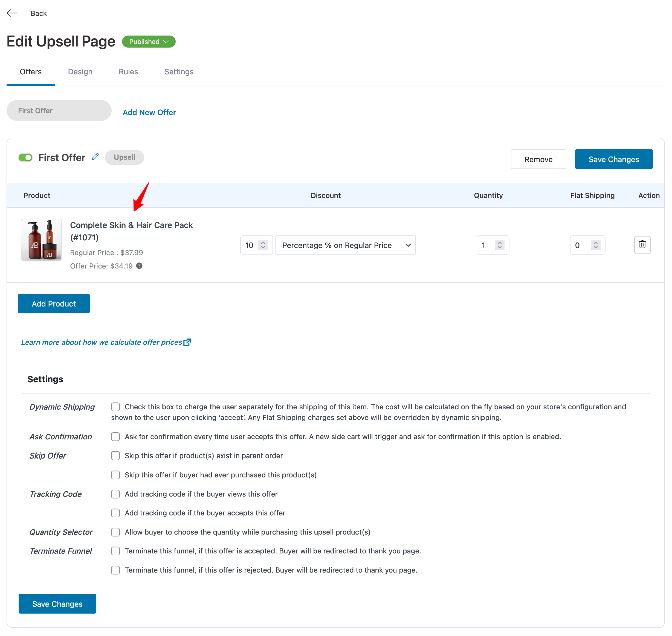
Task: Click Add New Offer
Action: (149, 112)
